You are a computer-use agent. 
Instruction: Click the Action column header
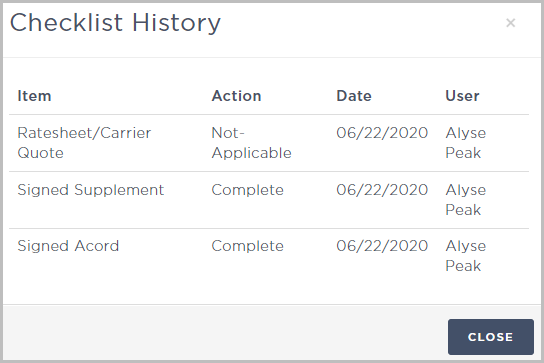(x=236, y=96)
